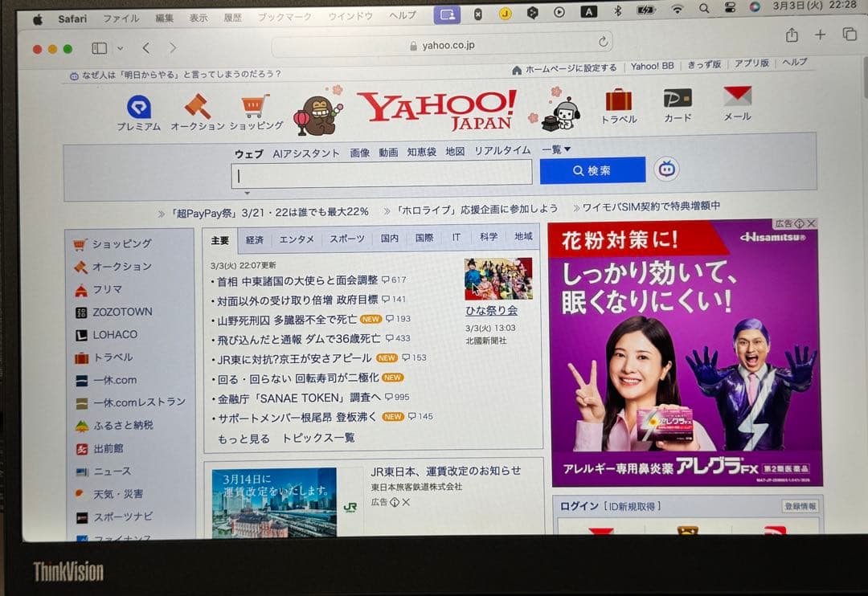This screenshot has width=868, height=596.
Task: Switch to IT news tab
Action: (457, 237)
